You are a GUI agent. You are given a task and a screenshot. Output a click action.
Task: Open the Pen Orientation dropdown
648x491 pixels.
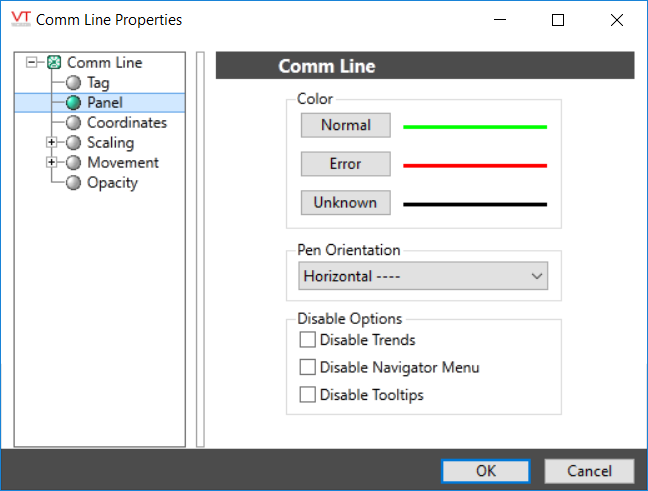(423, 276)
